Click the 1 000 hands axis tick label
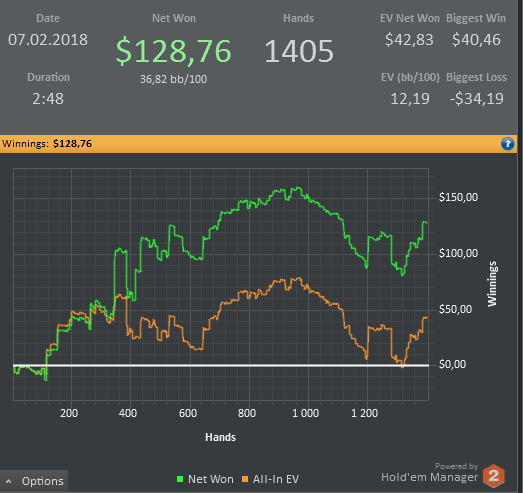The height and width of the screenshot is (493, 523). [x=306, y=413]
